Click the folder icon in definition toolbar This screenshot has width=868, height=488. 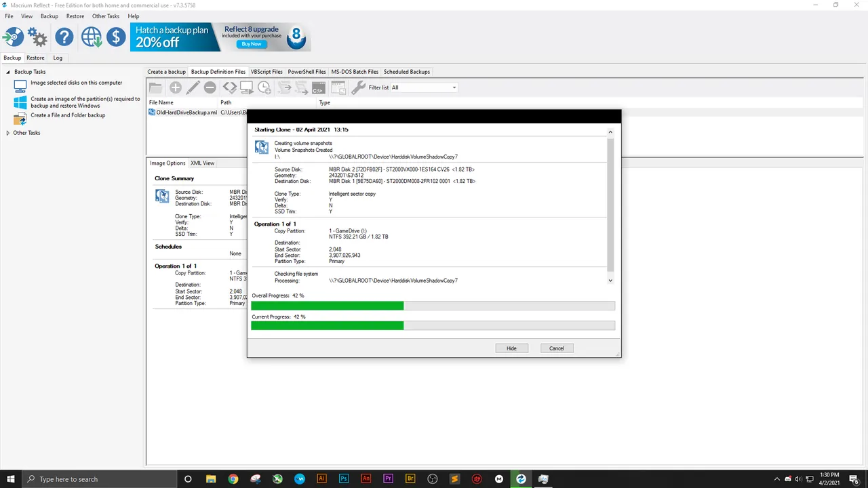(156, 87)
